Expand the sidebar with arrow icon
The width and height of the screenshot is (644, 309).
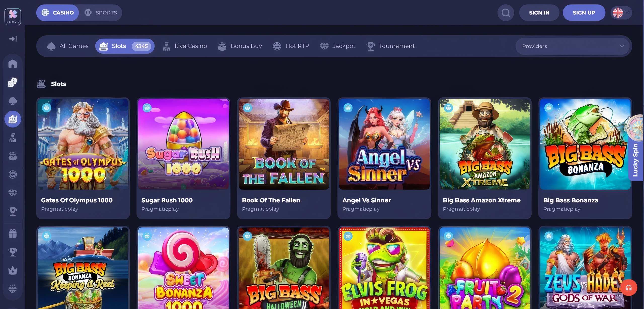click(x=13, y=39)
